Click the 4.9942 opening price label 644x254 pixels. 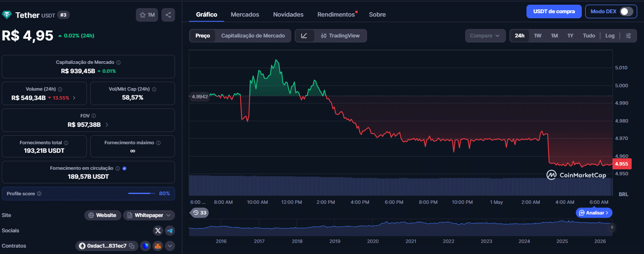click(200, 97)
